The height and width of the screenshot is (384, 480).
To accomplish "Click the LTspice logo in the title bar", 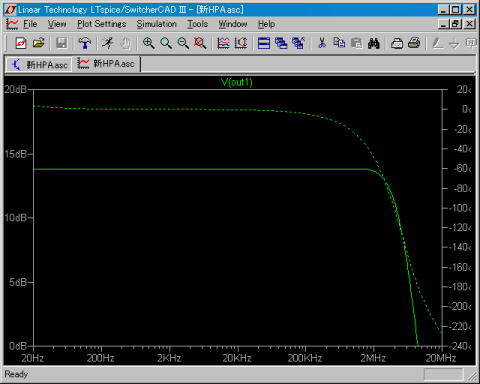I will 10,10.
